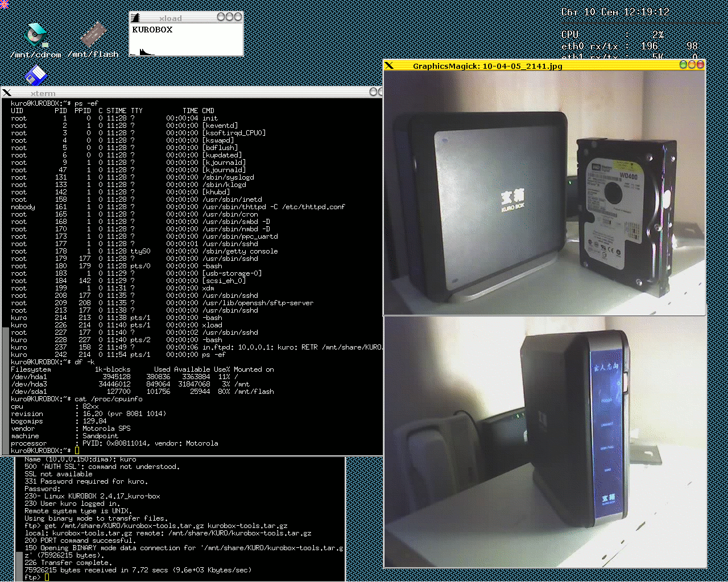Viewport: 728px width, 582px height.
Task: Click the '200 PORT command successful.' line
Action: [x=80, y=541]
